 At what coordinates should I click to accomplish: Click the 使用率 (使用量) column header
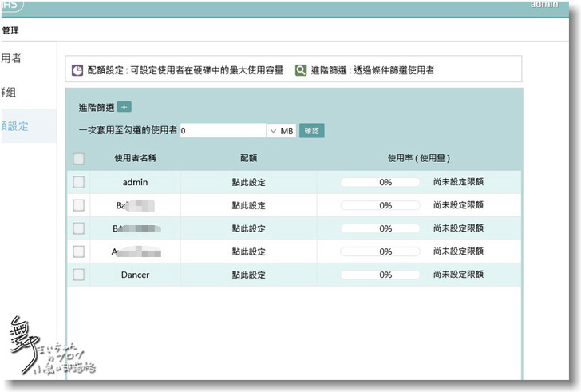point(418,158)
